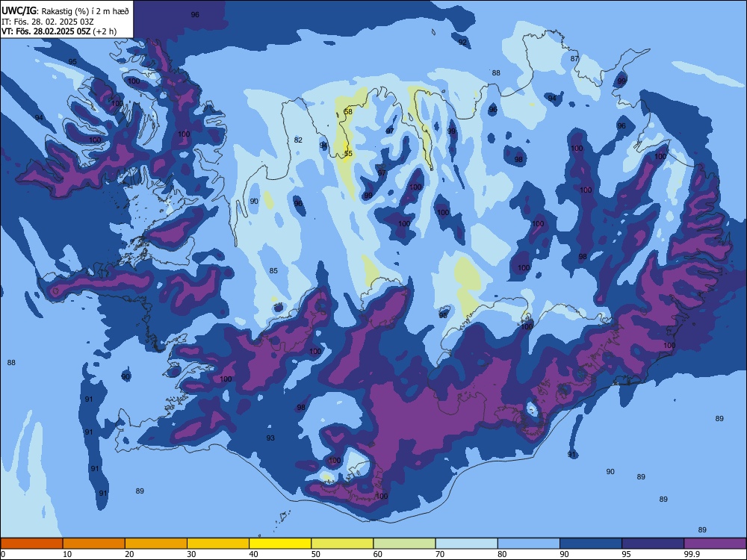Pick the light green 60–70 legend swatch
The width and height of the screenshot is (747, 560).
404,544
